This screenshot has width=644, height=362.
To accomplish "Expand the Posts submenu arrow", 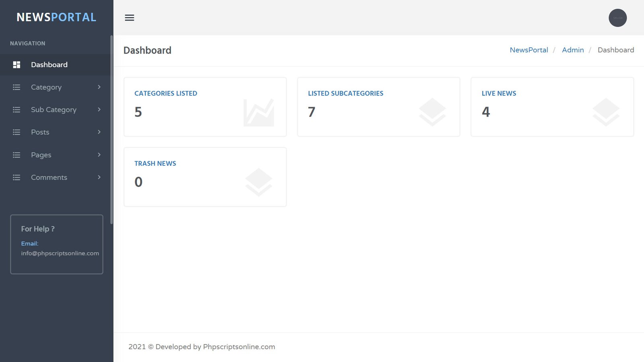I will click(x=99, y=132).
